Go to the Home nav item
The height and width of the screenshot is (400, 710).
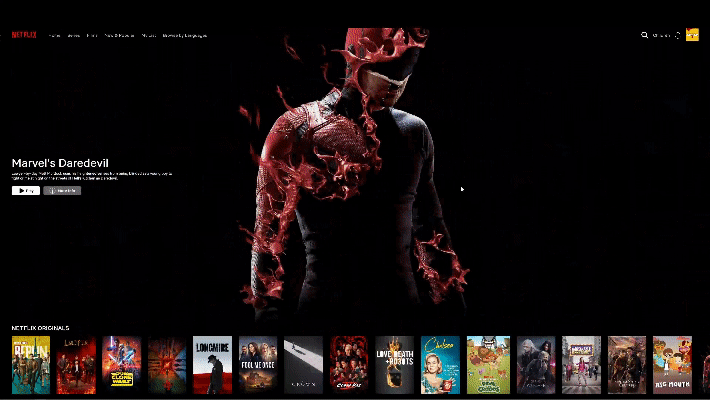54,35
